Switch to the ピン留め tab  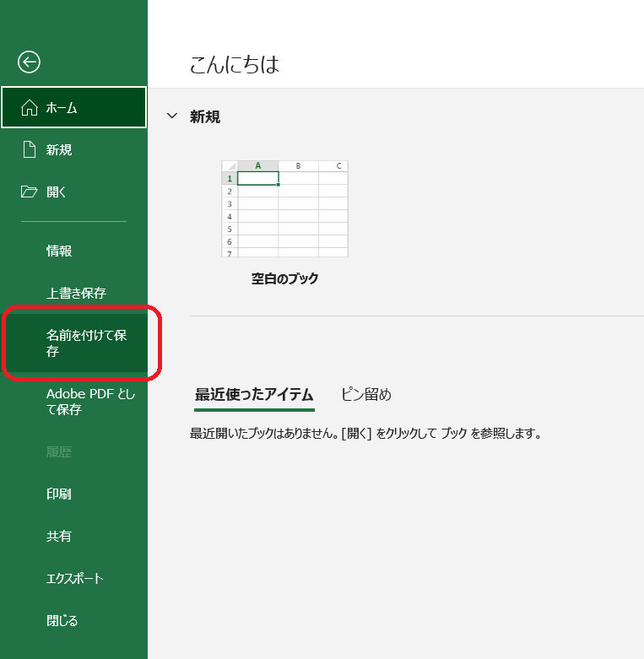pos(366,395)
